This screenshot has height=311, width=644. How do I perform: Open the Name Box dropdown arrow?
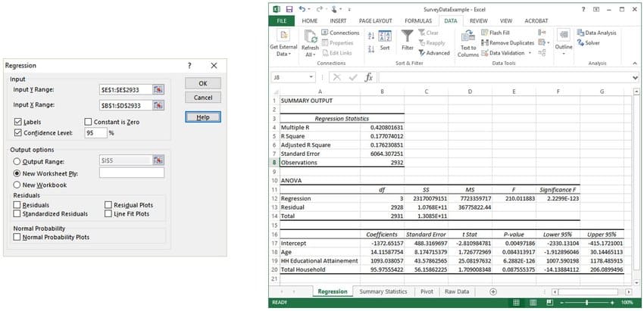pyautogui.click(x=311, y=77)
